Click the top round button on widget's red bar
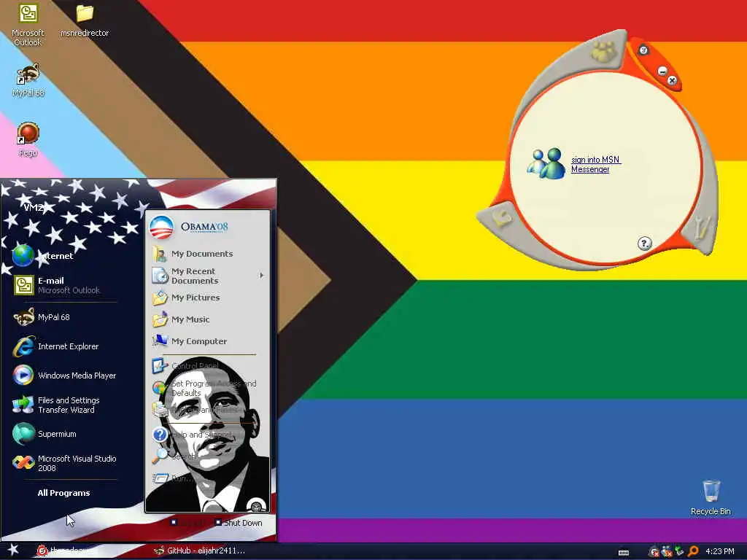 pos(643,50)
